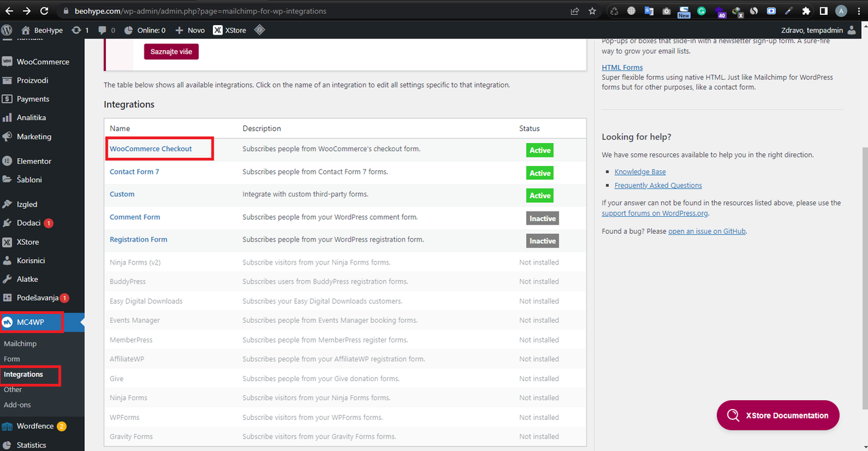
Task: Click Active badge for WooCommerce Checkout
Action: [540, 151]
